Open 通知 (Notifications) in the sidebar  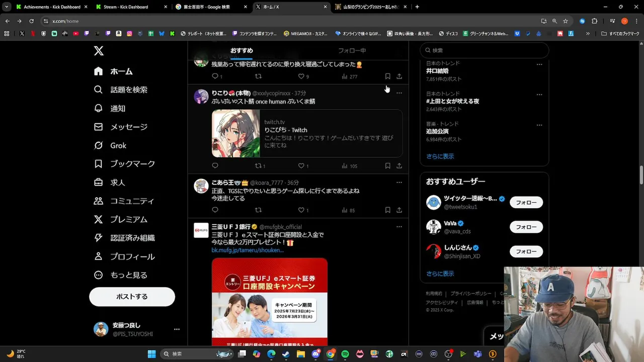[x=110, y=109]
